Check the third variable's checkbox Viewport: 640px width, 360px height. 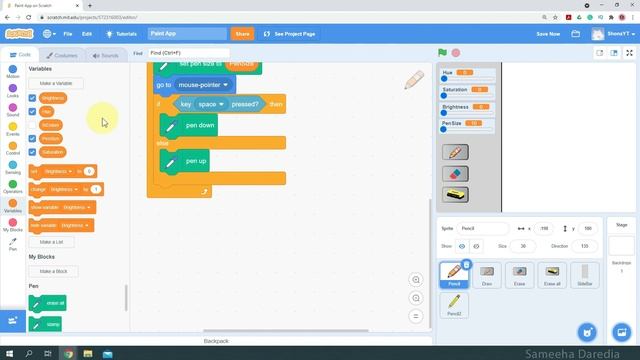pos(32,125)
